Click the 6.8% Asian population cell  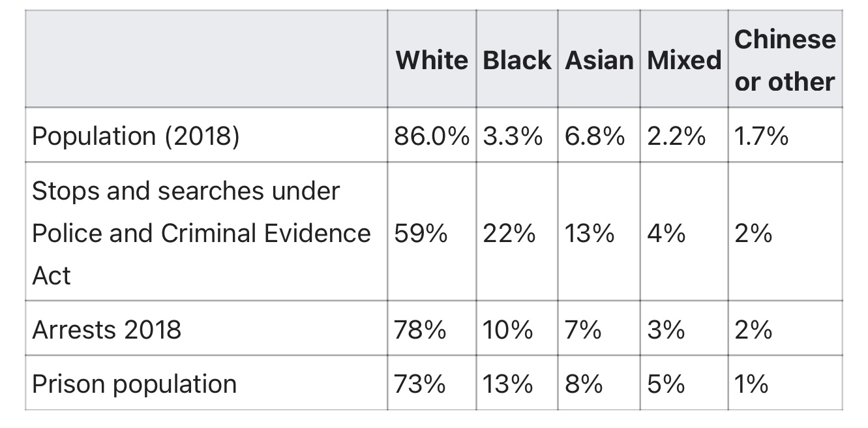(595, 136)
